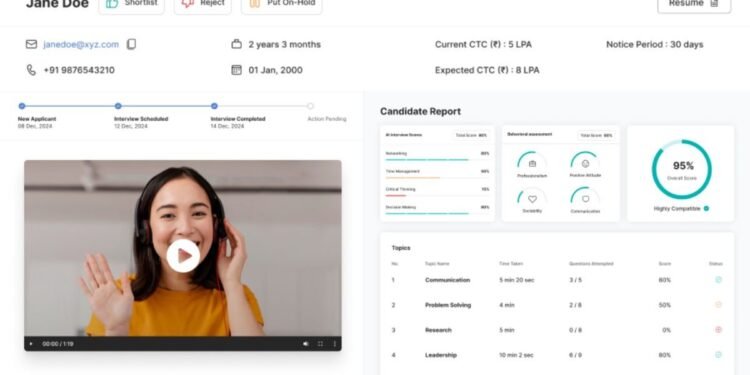Click the Positive Attitude smiley gauge icon
The height and width of the screenshot is (375, 750).
point(585,164)
